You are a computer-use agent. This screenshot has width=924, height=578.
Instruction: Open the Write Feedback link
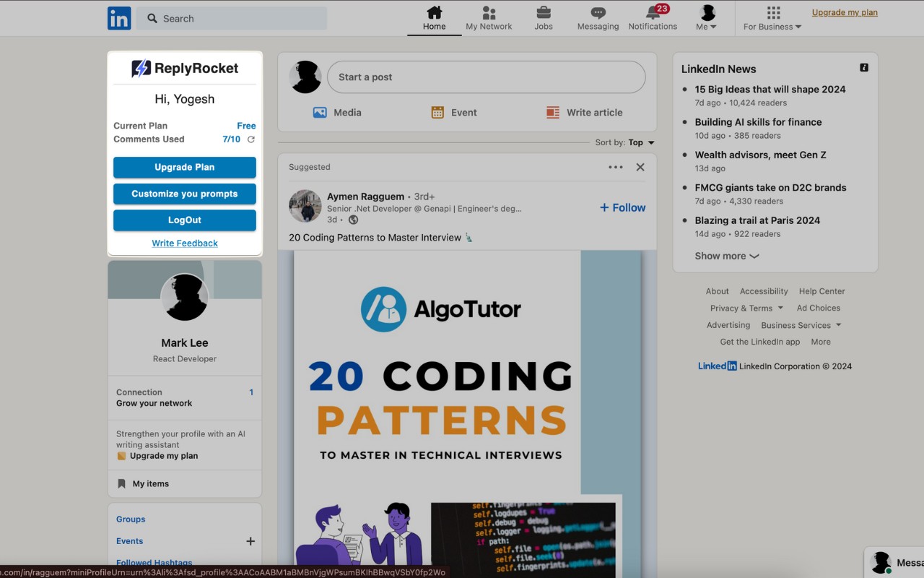(x=185, y=243)
